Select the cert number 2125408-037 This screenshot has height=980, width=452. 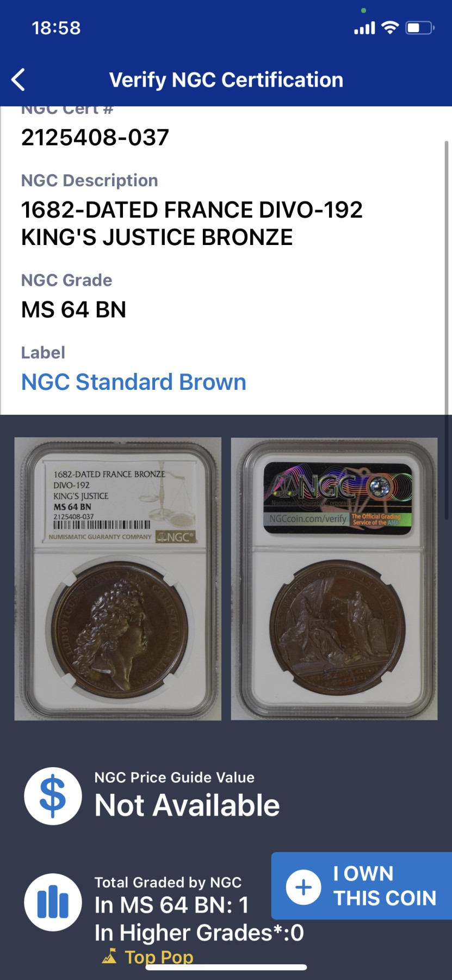(x=95, y=137)
